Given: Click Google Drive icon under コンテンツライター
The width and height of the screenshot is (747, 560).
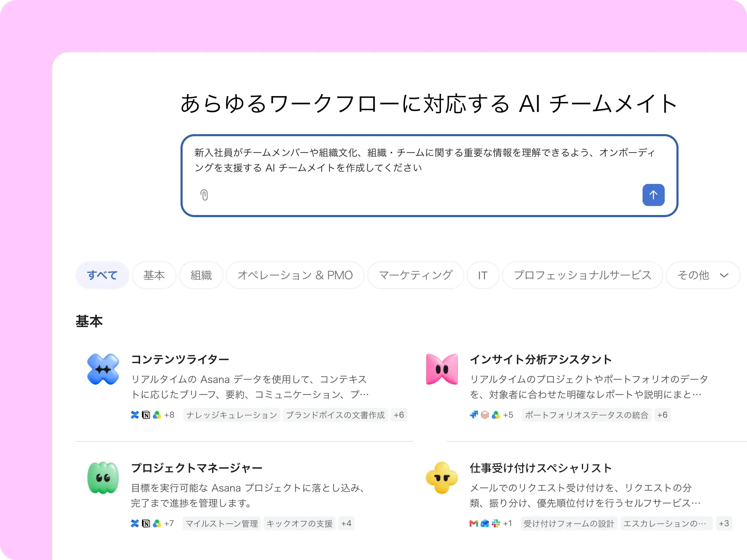Looking at the screenshot, I should pyautogui.click(x=157, y=415).
